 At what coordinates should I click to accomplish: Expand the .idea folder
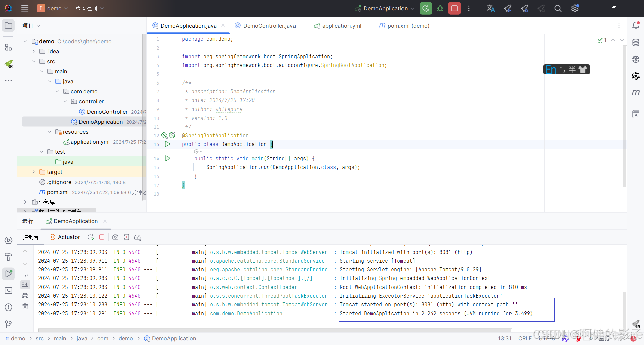click(34, 51)
